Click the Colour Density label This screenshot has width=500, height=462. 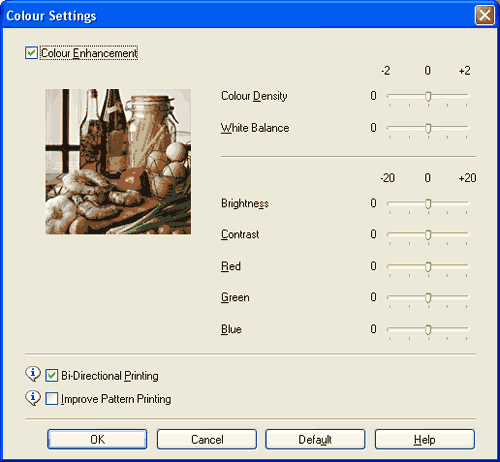pyautogui.click(x=254, y=96)
